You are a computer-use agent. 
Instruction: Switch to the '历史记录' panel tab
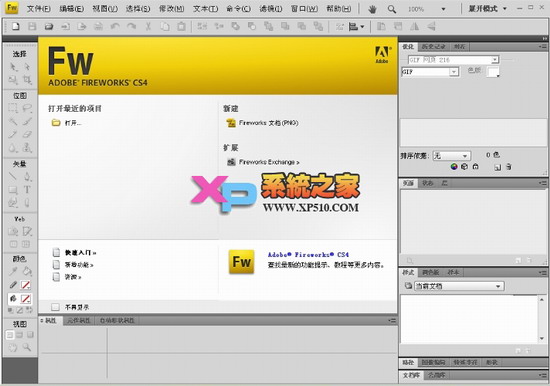[x=434, y=46]
